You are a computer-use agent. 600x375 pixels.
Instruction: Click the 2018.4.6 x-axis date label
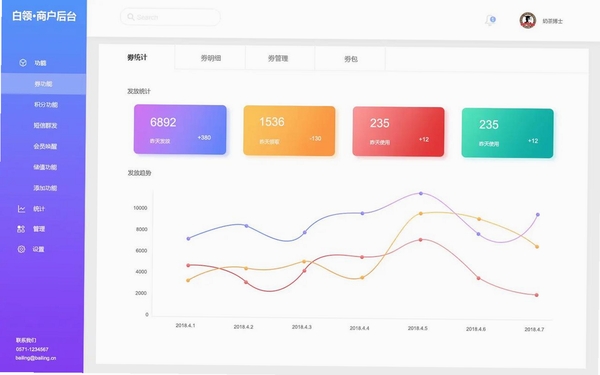click(x=476, y=329)
